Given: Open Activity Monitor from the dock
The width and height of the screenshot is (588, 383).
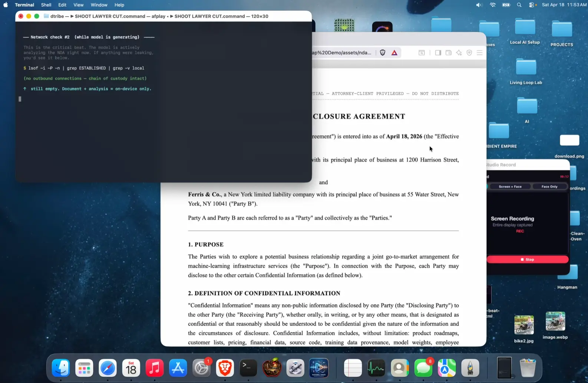Looking at the screenshot, I should tap(376, 368).
